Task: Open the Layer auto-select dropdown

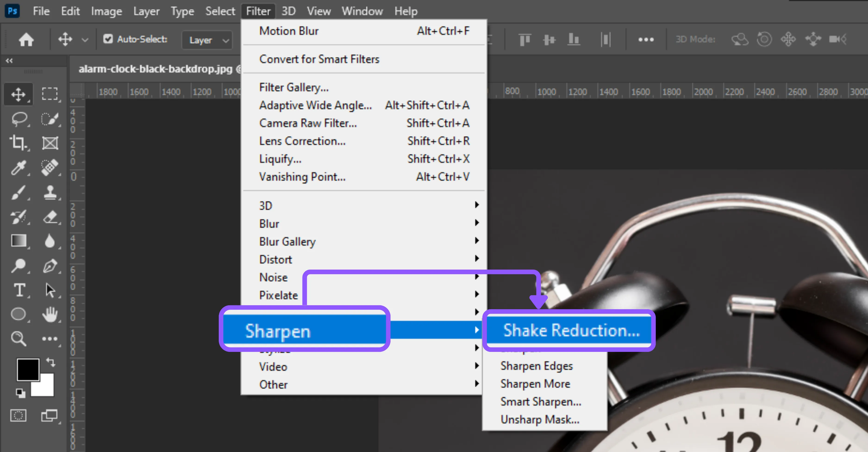Action: (207, 40)
